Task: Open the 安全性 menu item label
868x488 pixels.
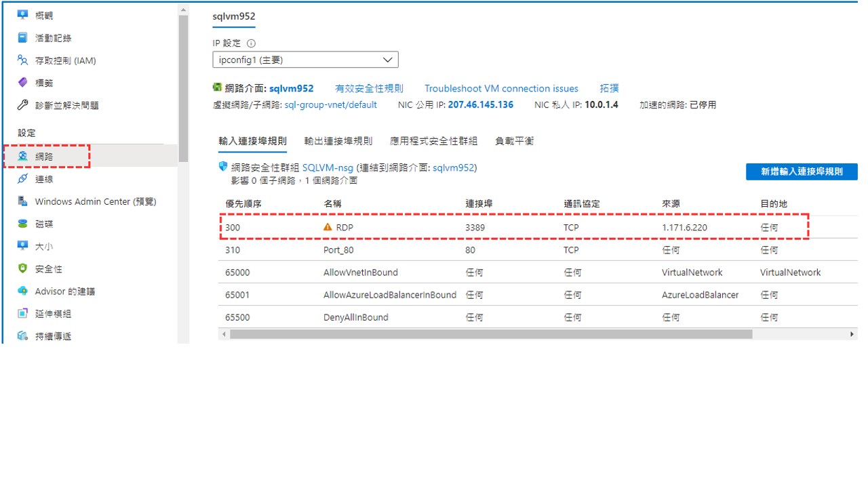Action: coord(48,268)
